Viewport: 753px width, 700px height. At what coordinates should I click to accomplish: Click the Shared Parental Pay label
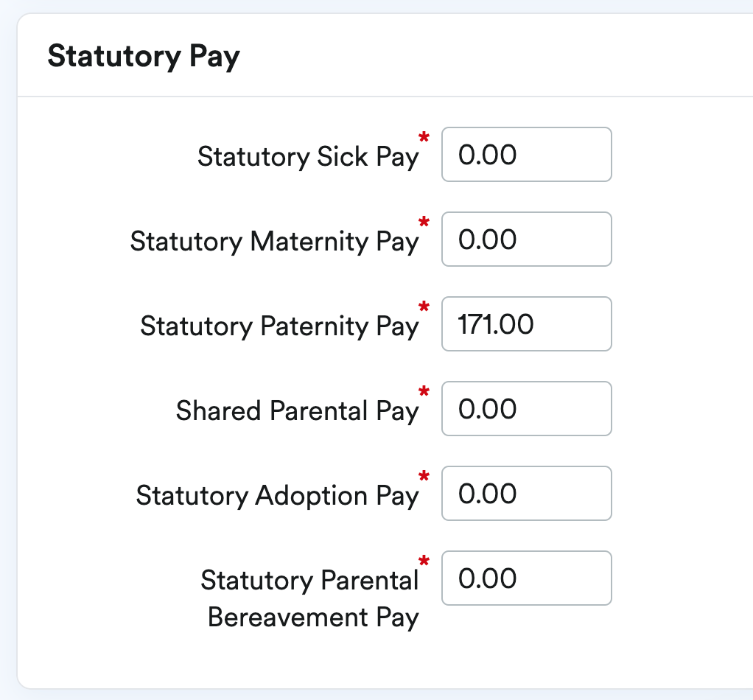pos(296,410)
